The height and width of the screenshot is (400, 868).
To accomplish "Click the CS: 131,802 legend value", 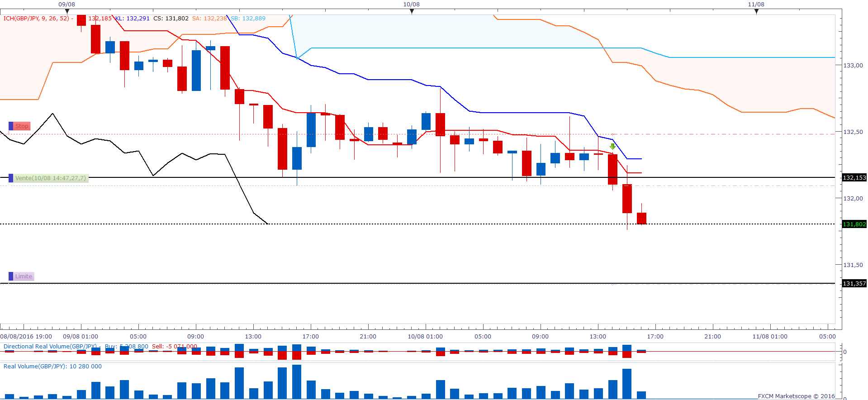I will 171,19.
